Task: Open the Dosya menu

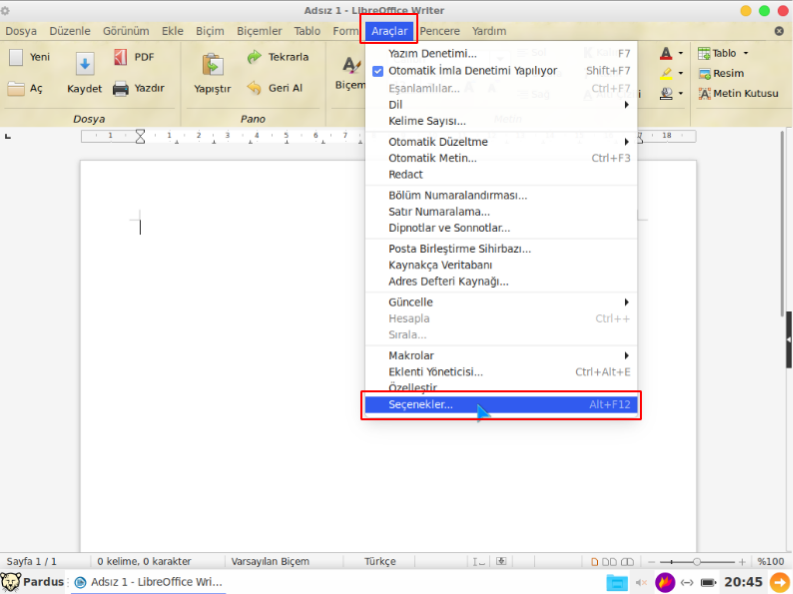Action: click(x=21, y=31)
